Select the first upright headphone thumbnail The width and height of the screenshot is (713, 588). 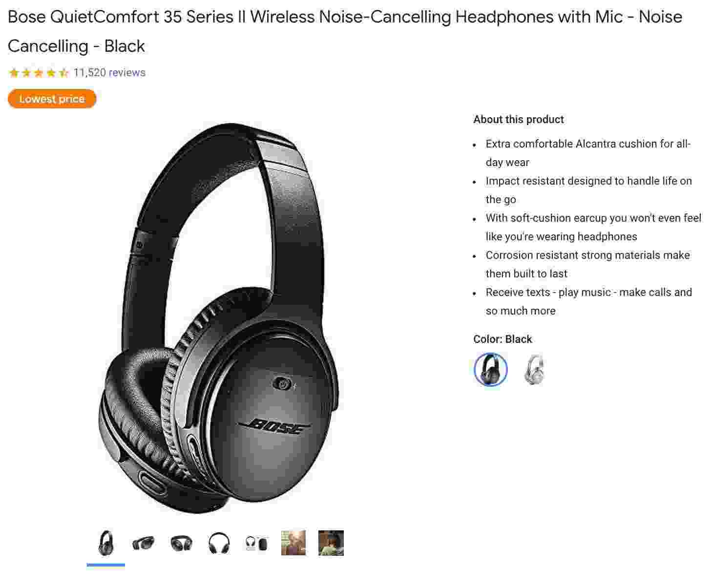coord(106,543)
